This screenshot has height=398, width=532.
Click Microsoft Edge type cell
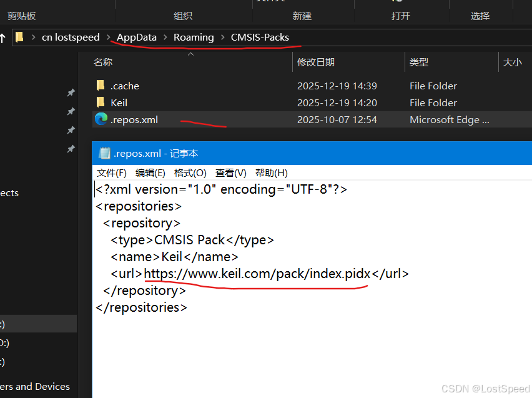click(x=449, y=119)
